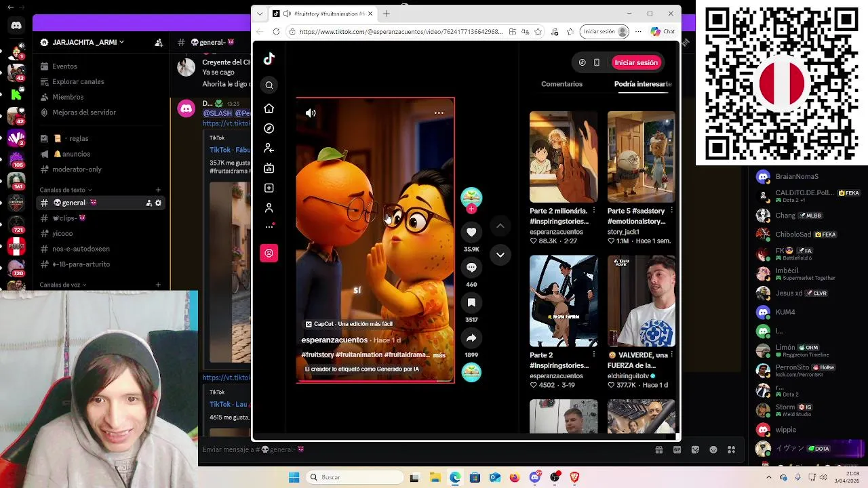Expand JARJACHITA _ARMI server dropdown

point(87,42)
